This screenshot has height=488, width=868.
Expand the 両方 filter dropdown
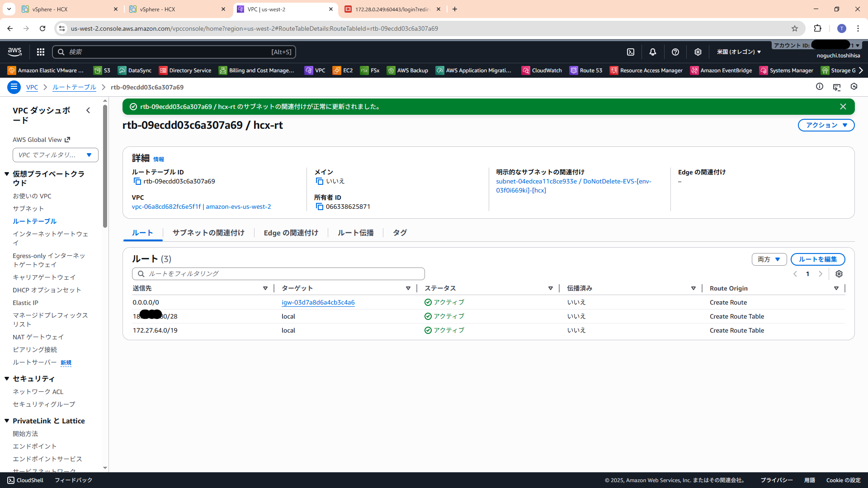pos(769,259)
